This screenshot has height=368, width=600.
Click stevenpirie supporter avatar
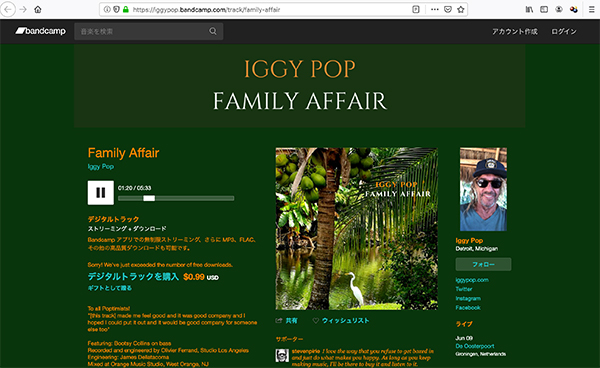click(282, 355)
